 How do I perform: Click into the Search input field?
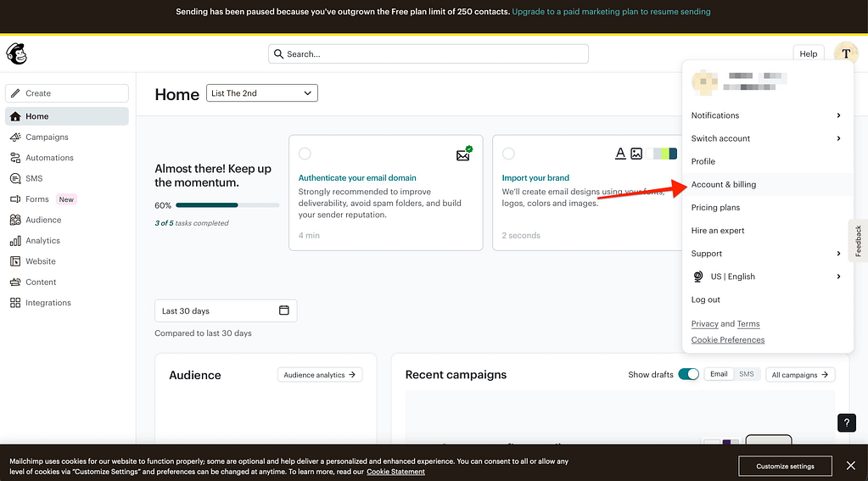(428, 54)
